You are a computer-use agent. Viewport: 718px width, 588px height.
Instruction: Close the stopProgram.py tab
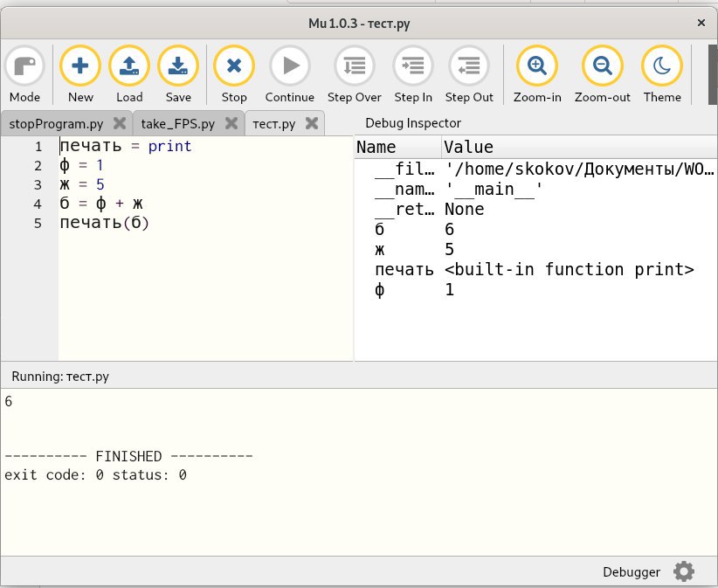[119, 123]
